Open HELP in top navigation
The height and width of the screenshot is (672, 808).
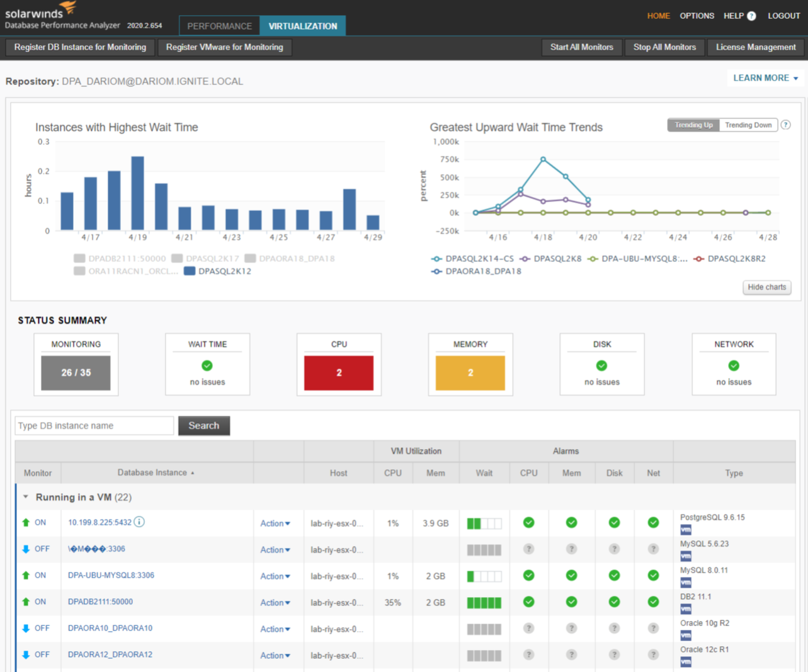[734, 16]
